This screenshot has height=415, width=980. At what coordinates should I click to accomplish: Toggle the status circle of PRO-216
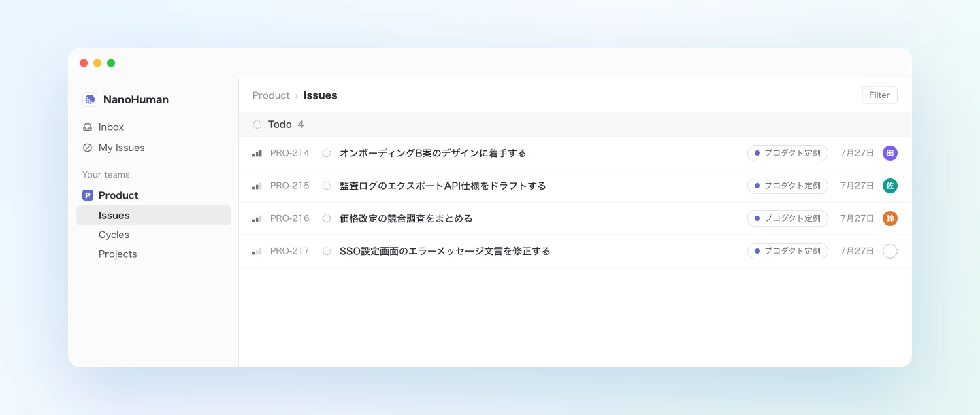click(x=327, y=218)
